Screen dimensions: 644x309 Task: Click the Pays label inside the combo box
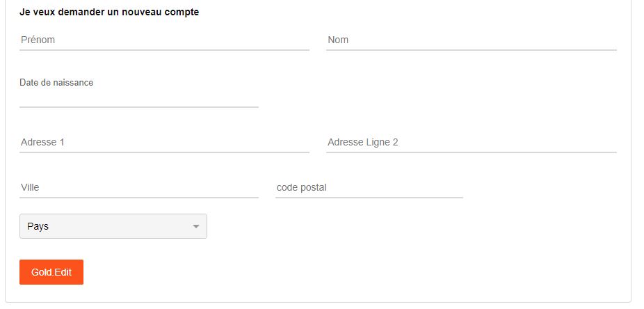[x=38, y=227]
